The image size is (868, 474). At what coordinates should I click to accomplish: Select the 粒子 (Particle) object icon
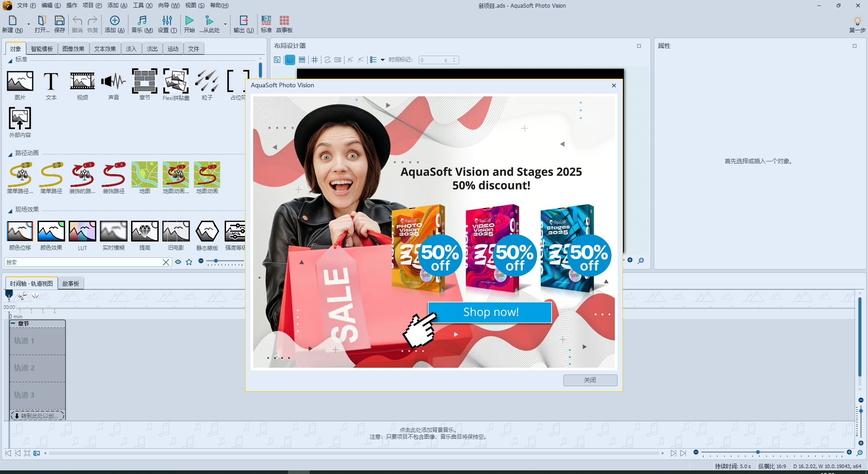click(x=207, y=81)
